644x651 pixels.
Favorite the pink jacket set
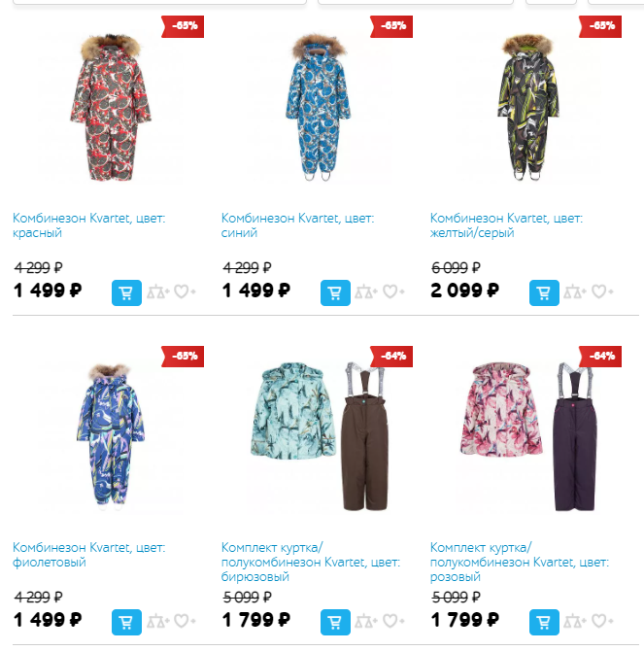pyautogui.click(x=601, y=621)
